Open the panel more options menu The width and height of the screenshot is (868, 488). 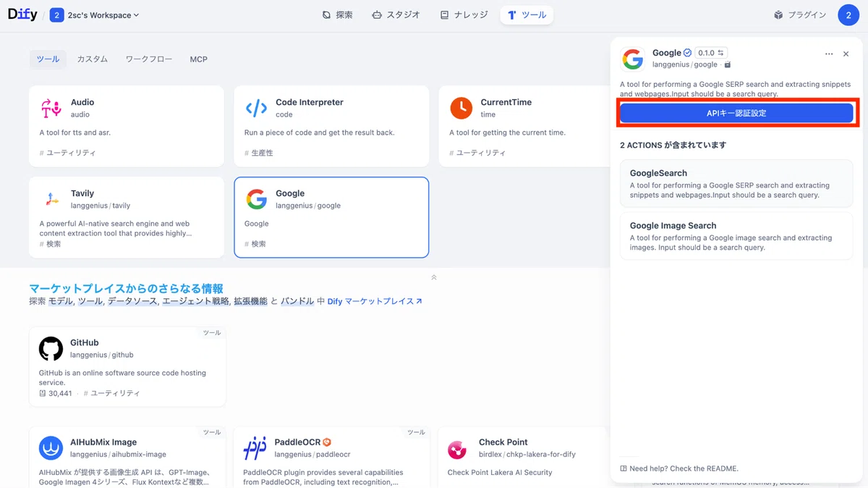coord(829,54)
